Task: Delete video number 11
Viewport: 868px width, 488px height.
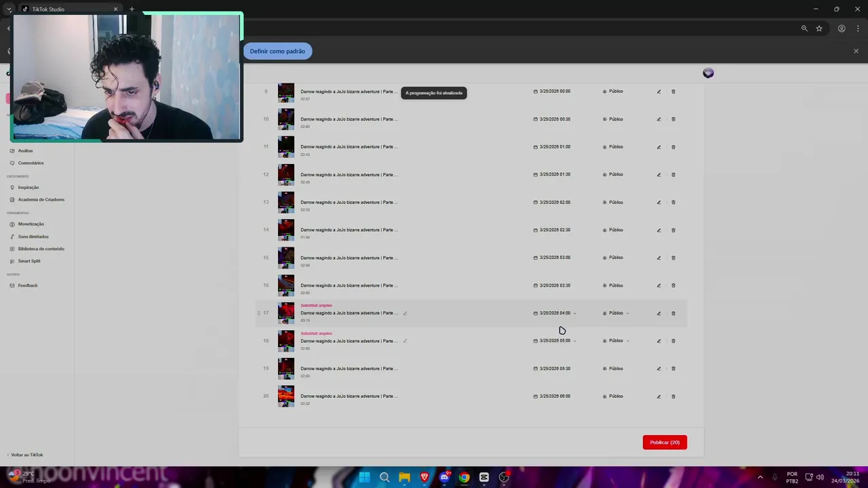Action: [673, 147]
